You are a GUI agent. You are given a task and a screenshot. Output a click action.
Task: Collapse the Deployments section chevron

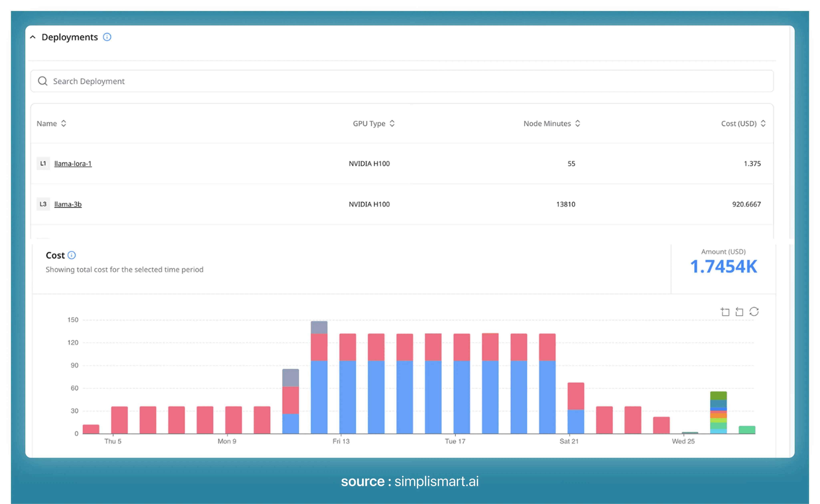(x=33, y=37)
